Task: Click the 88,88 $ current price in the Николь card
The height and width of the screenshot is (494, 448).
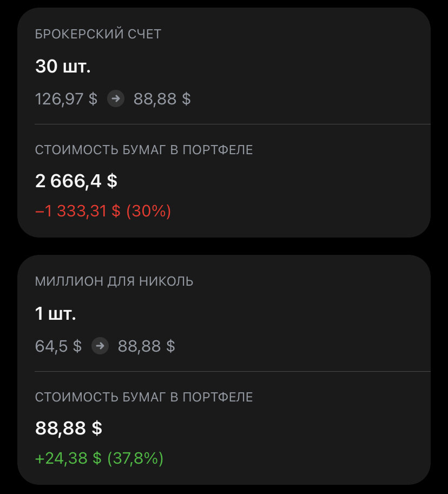Action: 146,346
